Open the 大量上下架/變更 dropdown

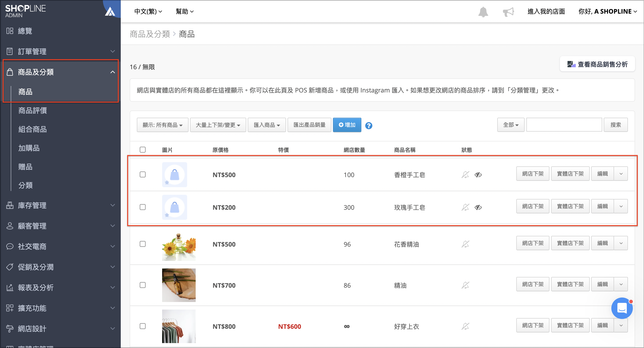[218, 125]
